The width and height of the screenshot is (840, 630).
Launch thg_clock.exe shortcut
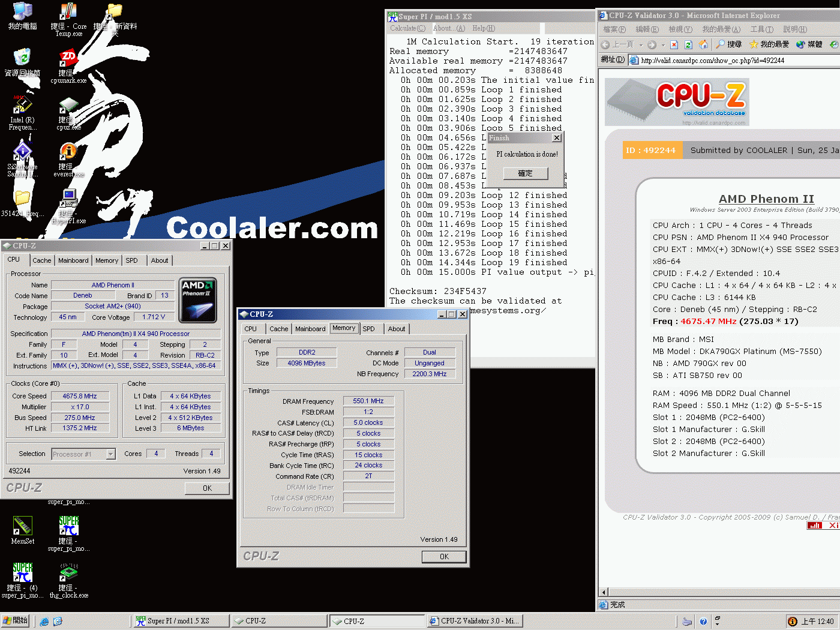[68, 581]
